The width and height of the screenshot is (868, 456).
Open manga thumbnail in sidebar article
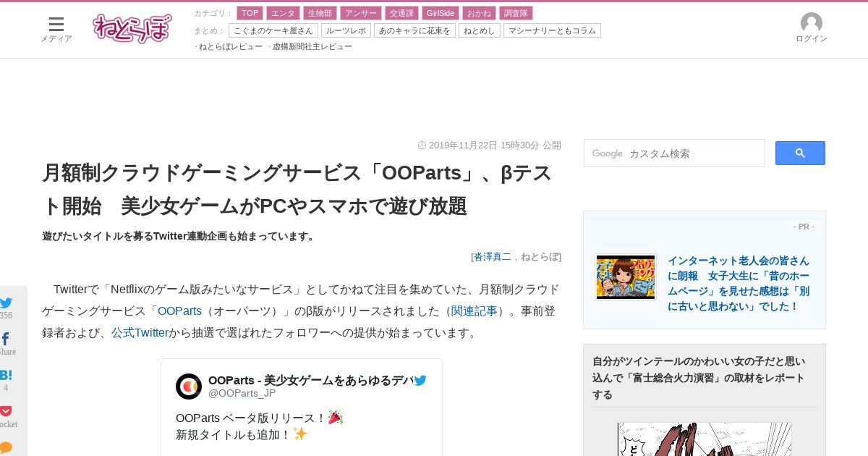pyautogui.click(x=705, y=439)
